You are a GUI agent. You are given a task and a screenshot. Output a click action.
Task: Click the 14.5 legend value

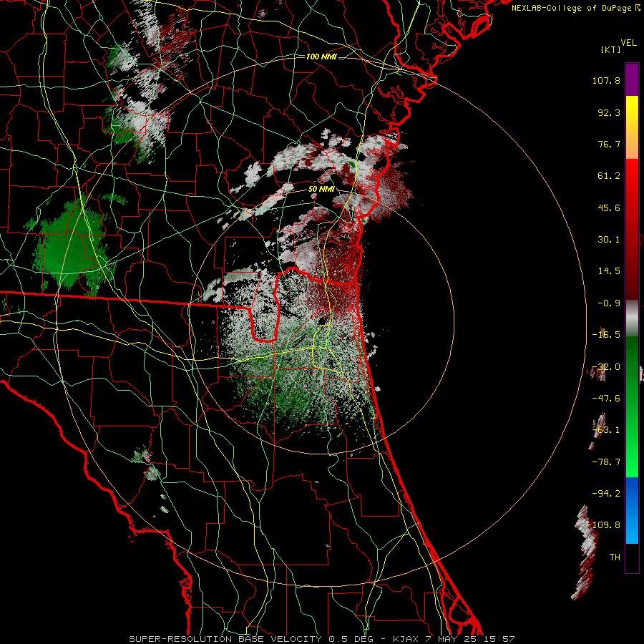pos(609,271)
